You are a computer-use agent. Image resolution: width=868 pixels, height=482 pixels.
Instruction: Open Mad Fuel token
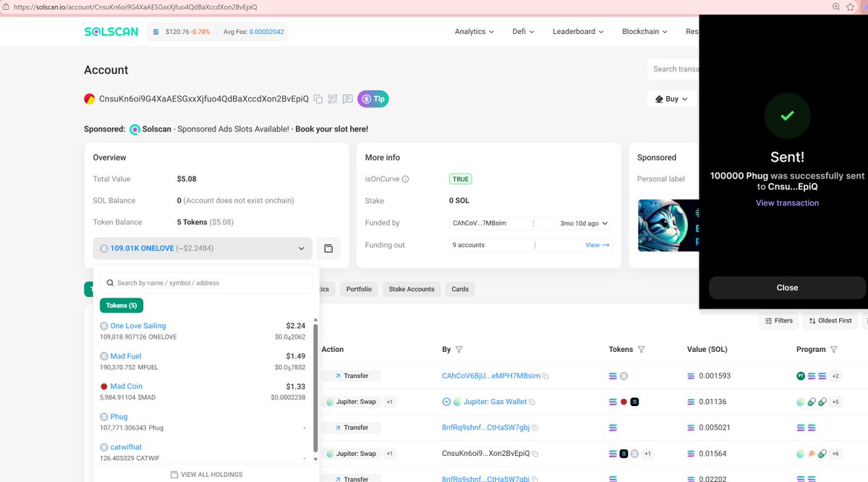click(x=126, y=356)
